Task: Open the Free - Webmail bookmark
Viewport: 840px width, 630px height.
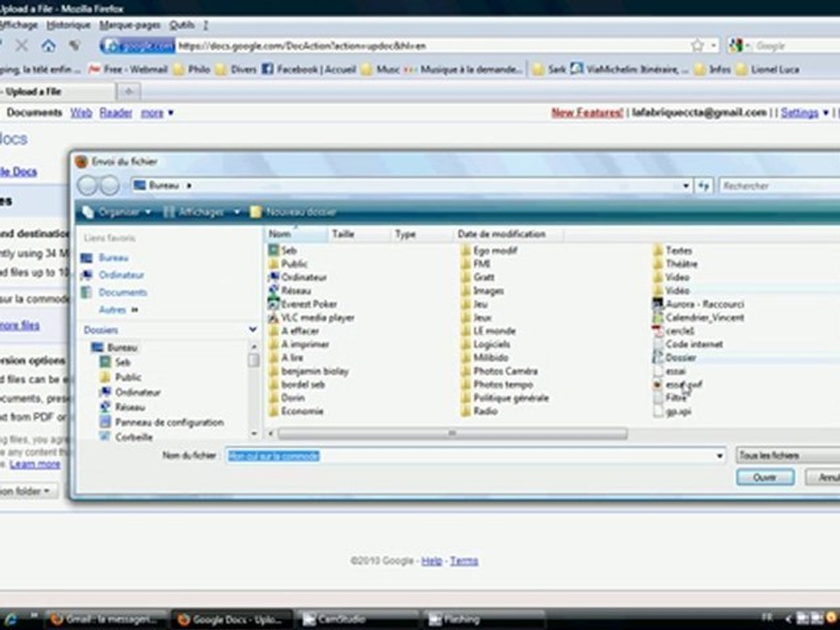Action: [128, 69]
